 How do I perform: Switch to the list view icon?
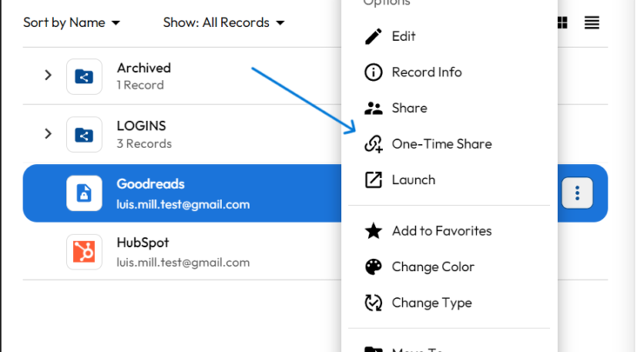[592, 23]
